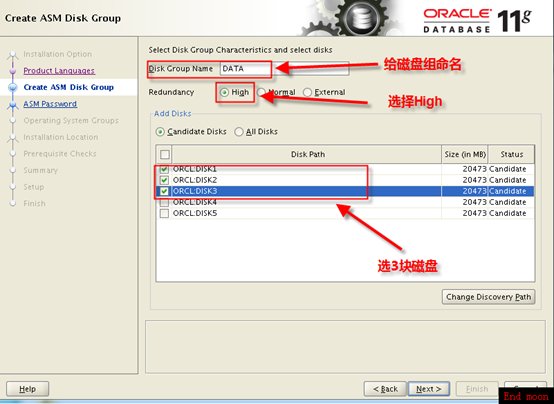554x404 pixels.
Task: Switch to All Disks option
Action: [x=239, y=132]
